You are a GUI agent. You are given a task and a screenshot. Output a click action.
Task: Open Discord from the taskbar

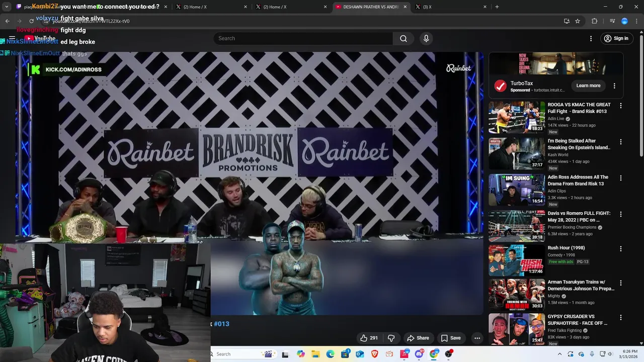click(x=419, y=354)
